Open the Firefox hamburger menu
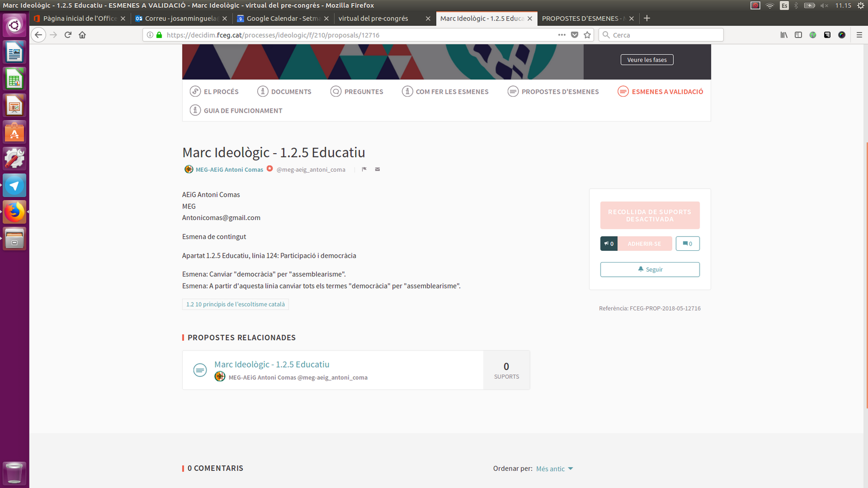868x488 pixels. tap(859, 35)
